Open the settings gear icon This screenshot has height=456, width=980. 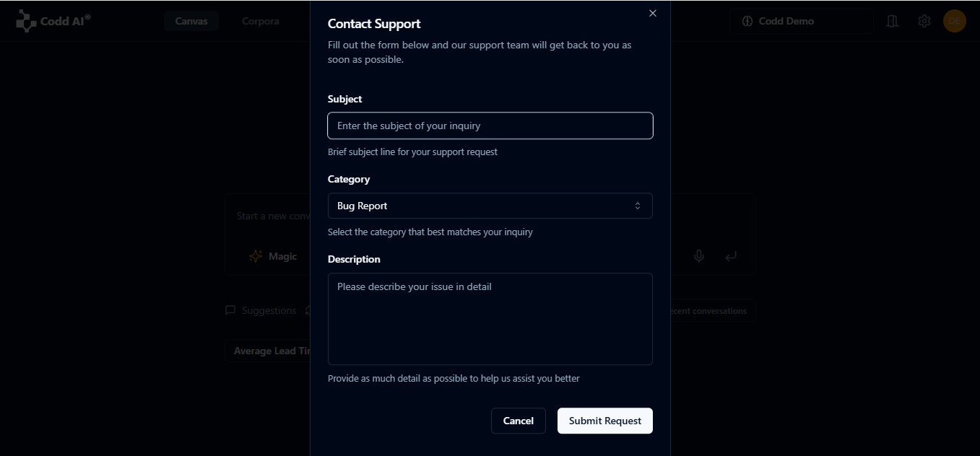(924, 21)
